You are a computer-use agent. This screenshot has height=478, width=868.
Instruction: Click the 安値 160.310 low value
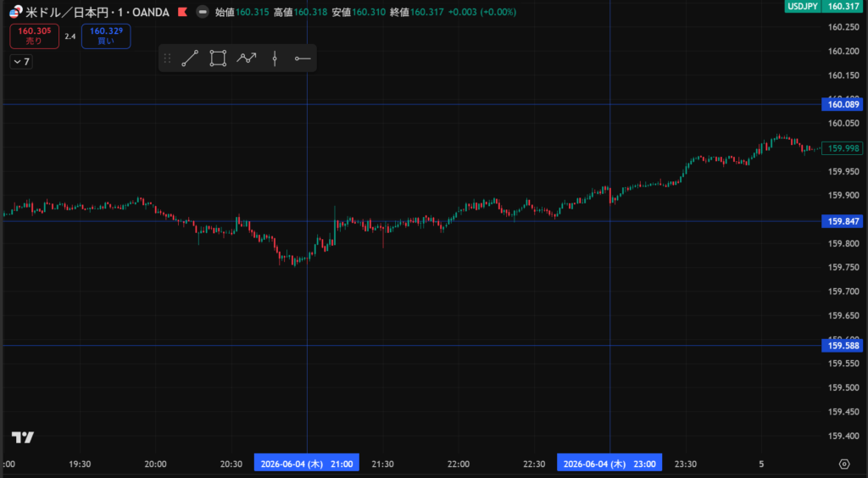pos(359,12)
